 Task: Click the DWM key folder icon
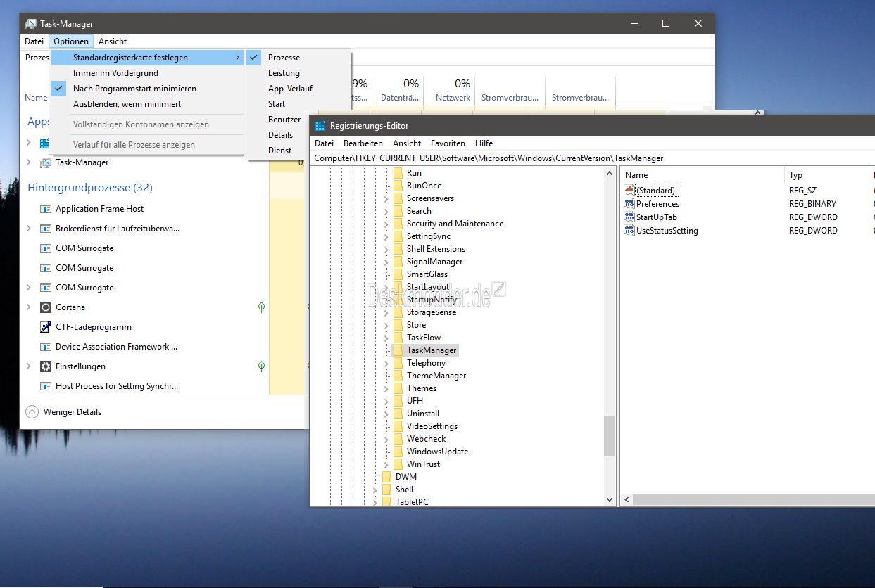tap(386, 477)
